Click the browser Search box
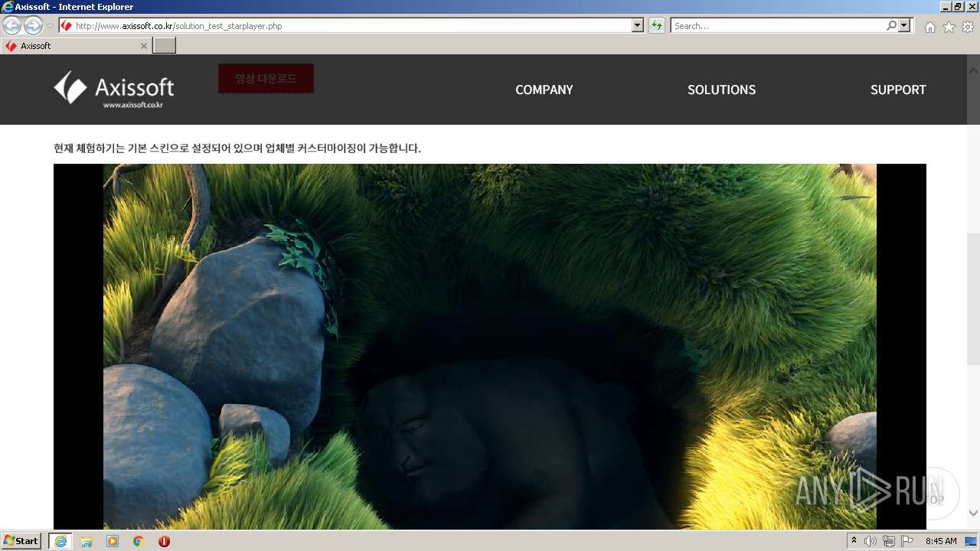Image resolution: width=980 pixels, height=551 pixels. click(x=777, y=26)
